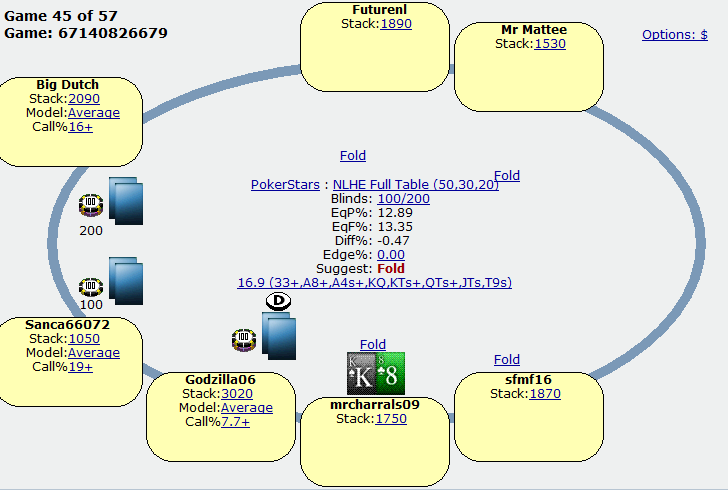This screenshot has width=728, height=490.
Task: Change the 100/200 blinds value
Action: pos(403,198)
